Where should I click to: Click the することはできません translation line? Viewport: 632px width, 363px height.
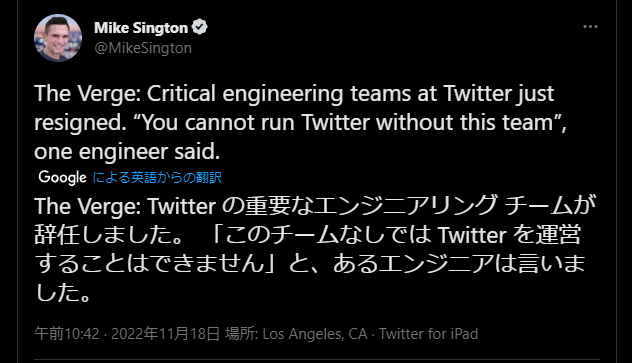point(310,263)
